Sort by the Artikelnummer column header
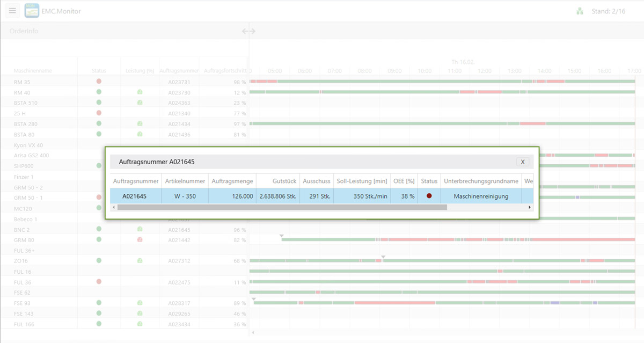 coord(184,181)
